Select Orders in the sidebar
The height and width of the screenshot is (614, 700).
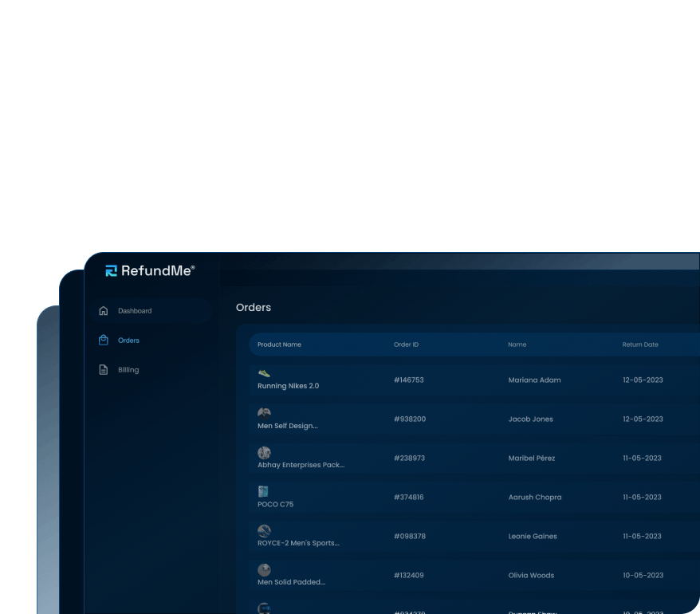pos(128,340)
